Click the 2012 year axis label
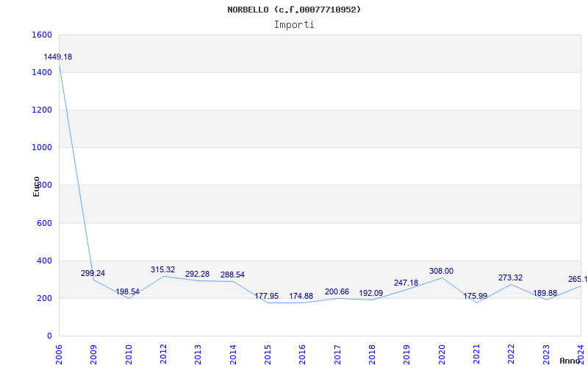588x368 pixels. pyautogui.click(x=163, y=355)
